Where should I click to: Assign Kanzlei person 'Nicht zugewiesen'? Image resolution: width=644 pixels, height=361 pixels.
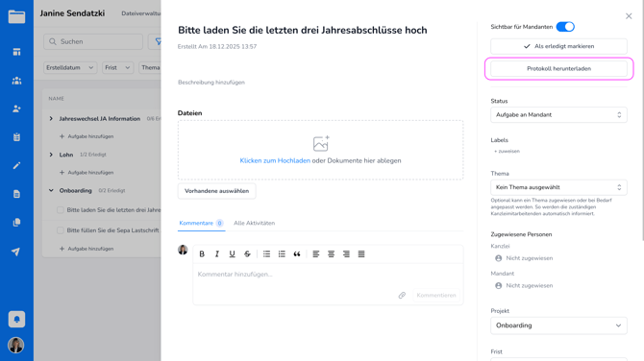(524, 258)
